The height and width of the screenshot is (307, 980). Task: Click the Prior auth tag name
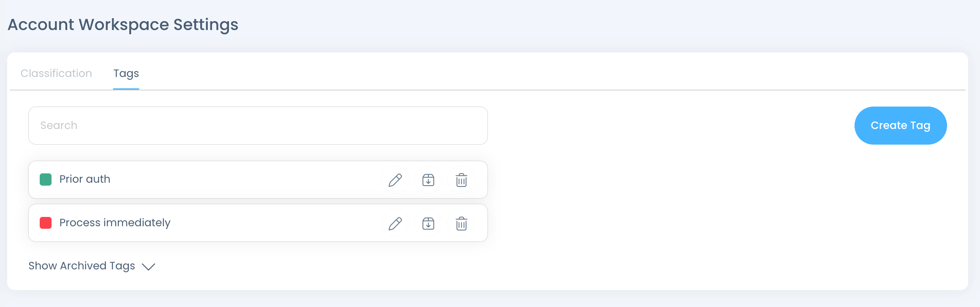85,179
